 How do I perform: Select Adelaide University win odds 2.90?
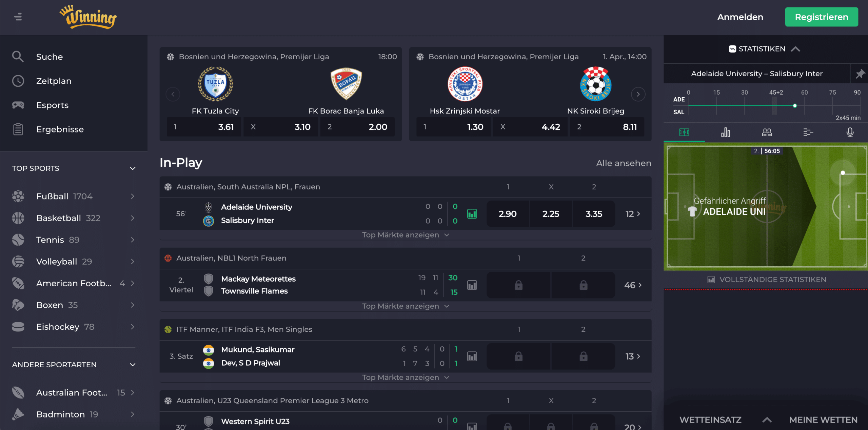[x=508, y=214]
